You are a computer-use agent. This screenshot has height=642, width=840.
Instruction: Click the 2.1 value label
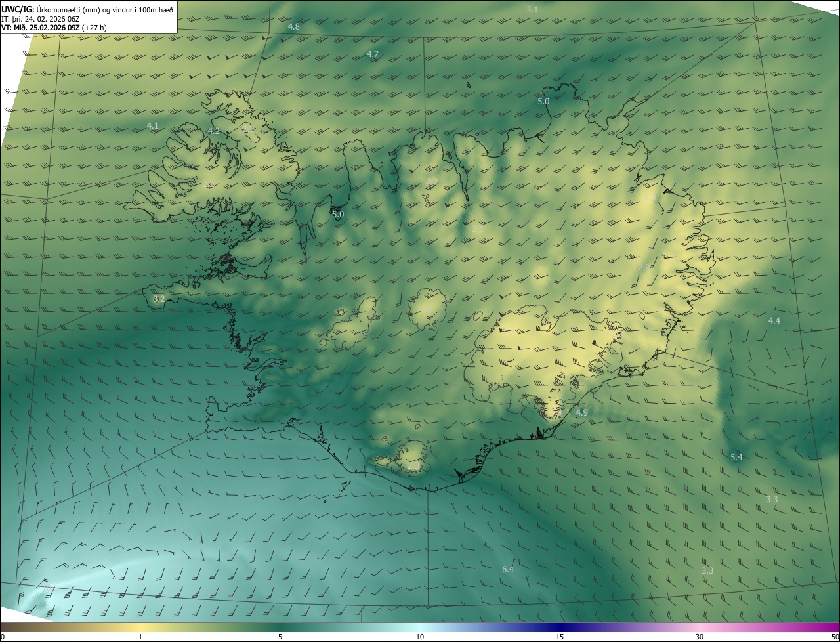(477, 229)
